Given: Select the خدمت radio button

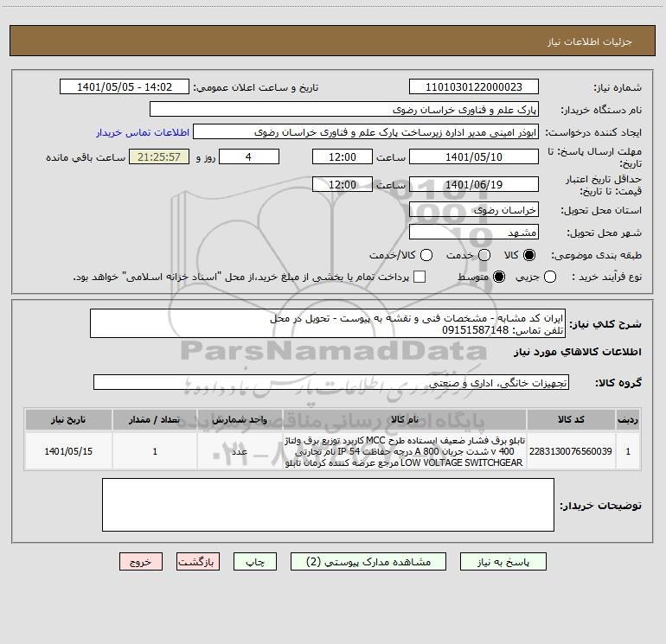Looking at the screenshot, I should point(484,255).
